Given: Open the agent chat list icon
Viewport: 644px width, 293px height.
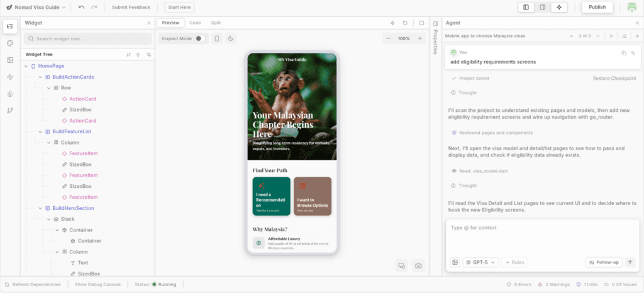Looking at the screenshot, I should pos(625,36).
